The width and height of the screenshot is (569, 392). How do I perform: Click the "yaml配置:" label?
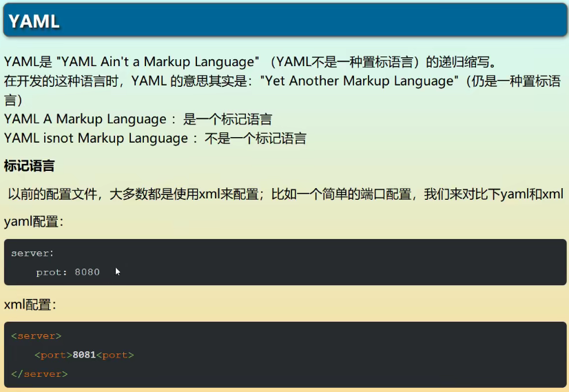(x=34, y=221)
